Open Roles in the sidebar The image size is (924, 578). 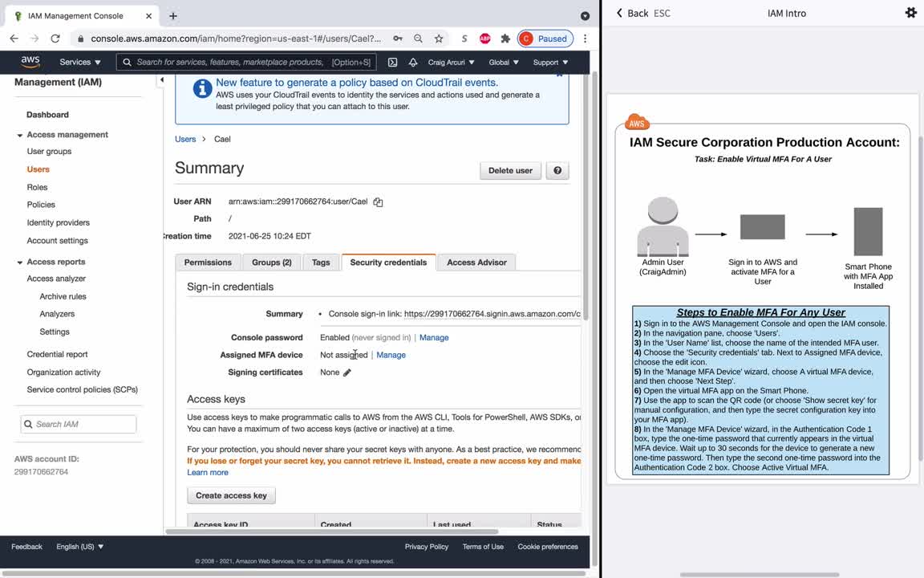tap(37, 187)
